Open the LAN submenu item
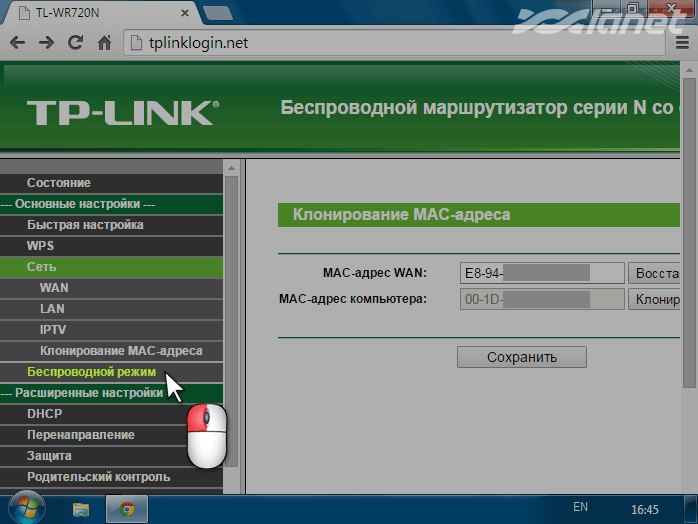 52,309
